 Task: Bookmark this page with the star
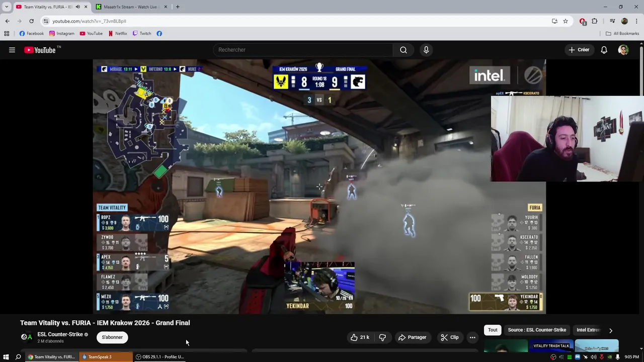(566, 21)
